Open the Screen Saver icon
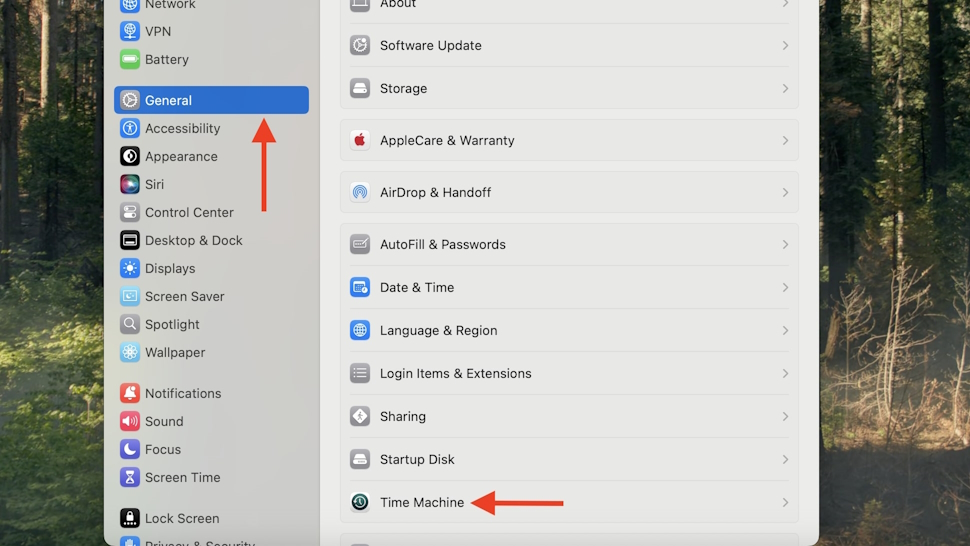 coord(130,296)
